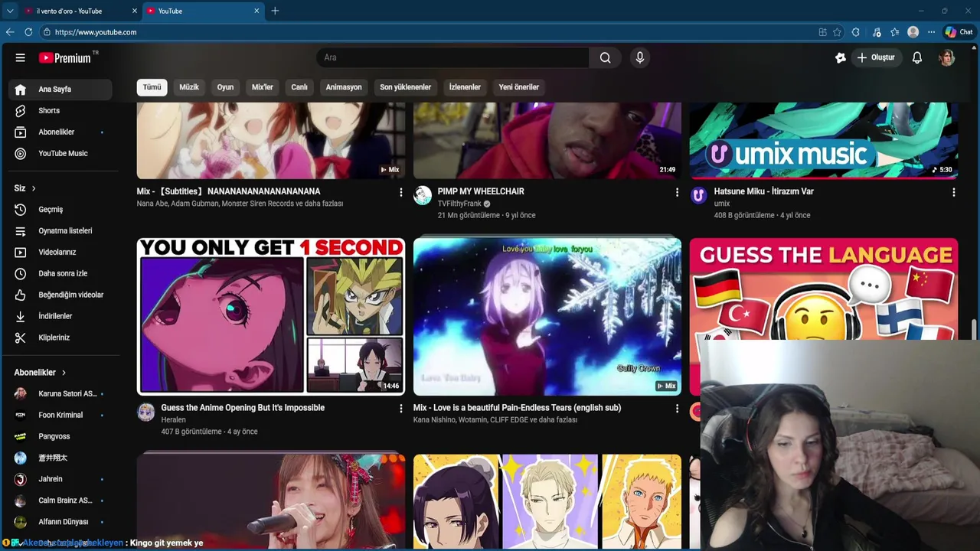Open browser Chat sidebar button
This screenshot has width=980, height=551.
click(959, 32)
